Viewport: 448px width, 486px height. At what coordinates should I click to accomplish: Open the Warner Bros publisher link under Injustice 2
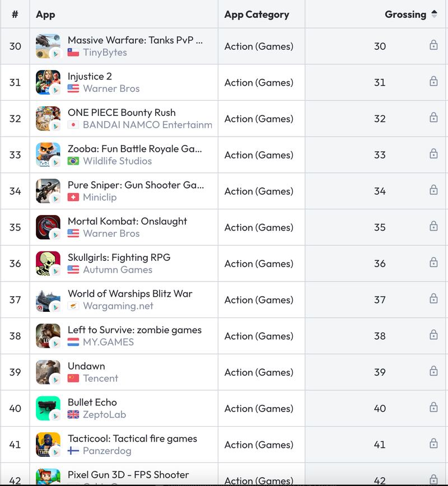pos(111,88)
